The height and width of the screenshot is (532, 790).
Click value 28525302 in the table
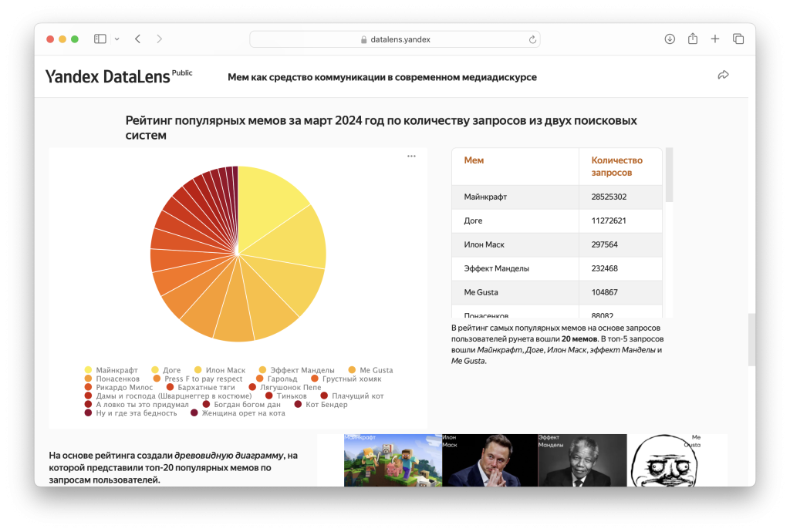609,197
